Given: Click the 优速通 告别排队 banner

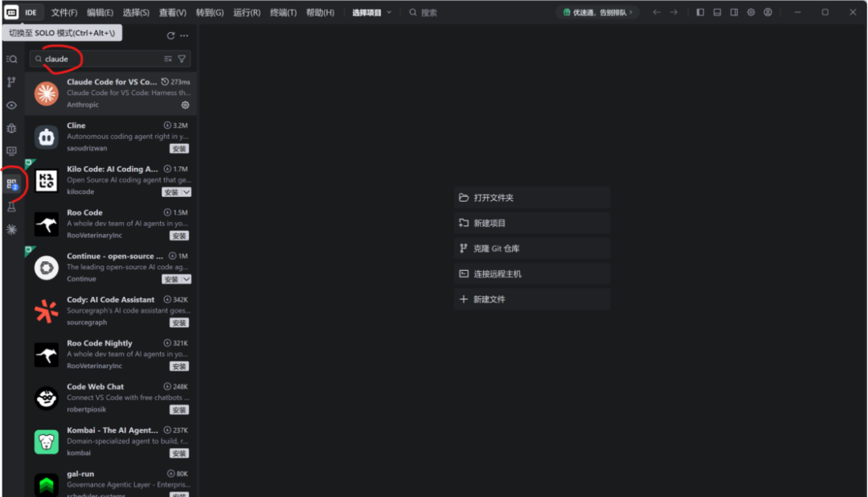Looking at the screenshot, I should coord(597,12).
